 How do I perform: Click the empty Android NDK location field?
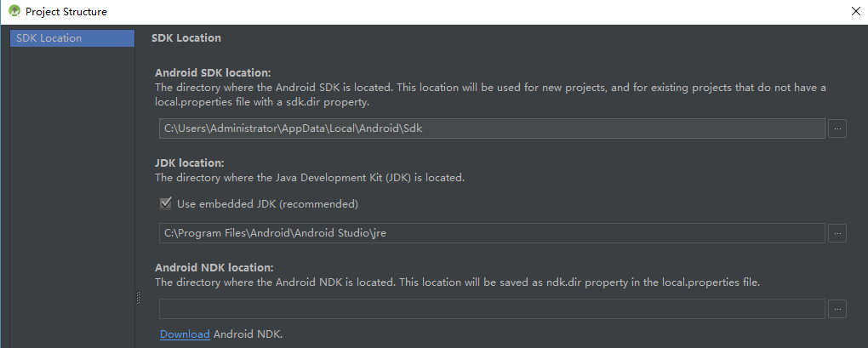click(x=492, y=309)
